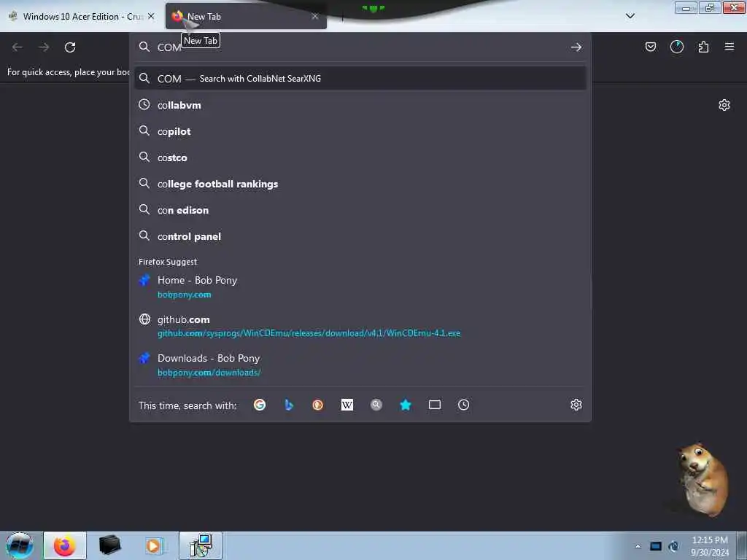
Task: Search this time with Bing
Action: click(x=289, y=405)
